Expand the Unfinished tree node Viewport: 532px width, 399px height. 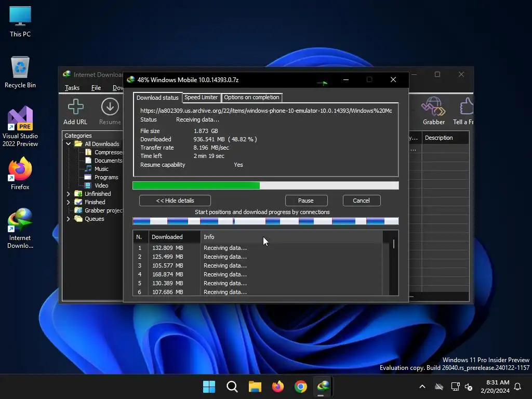68,194
